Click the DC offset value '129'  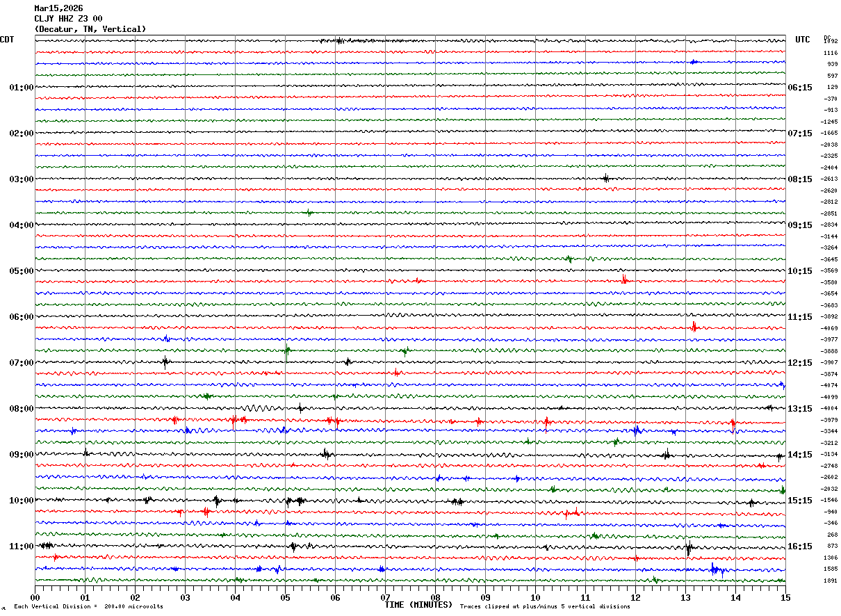pyautogui.click(x=832, y=87)
